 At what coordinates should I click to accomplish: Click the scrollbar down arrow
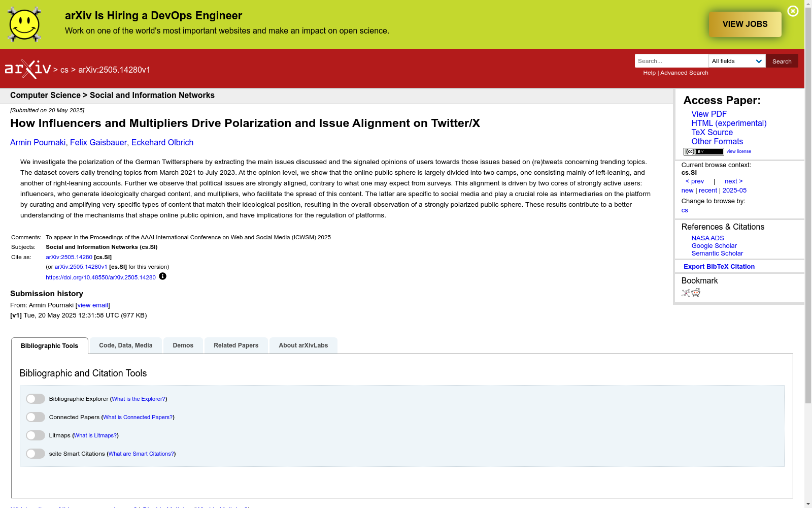(x=808, y=504)
